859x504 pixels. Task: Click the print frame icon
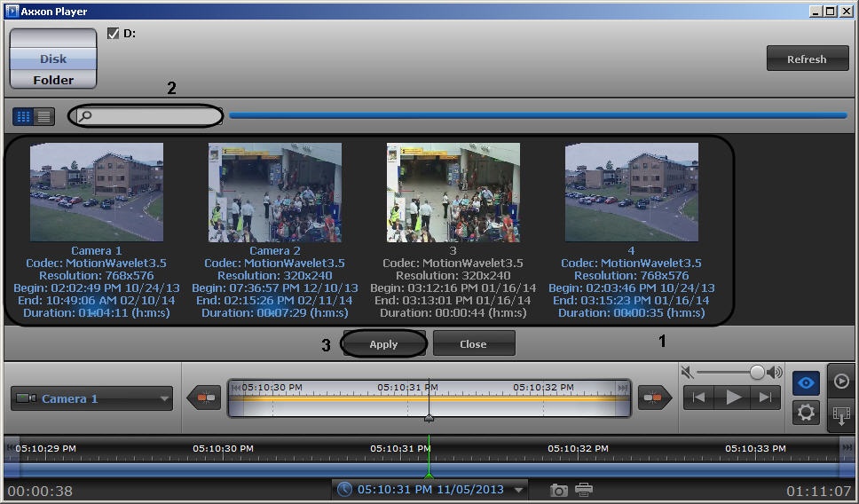tap(584, 490)
